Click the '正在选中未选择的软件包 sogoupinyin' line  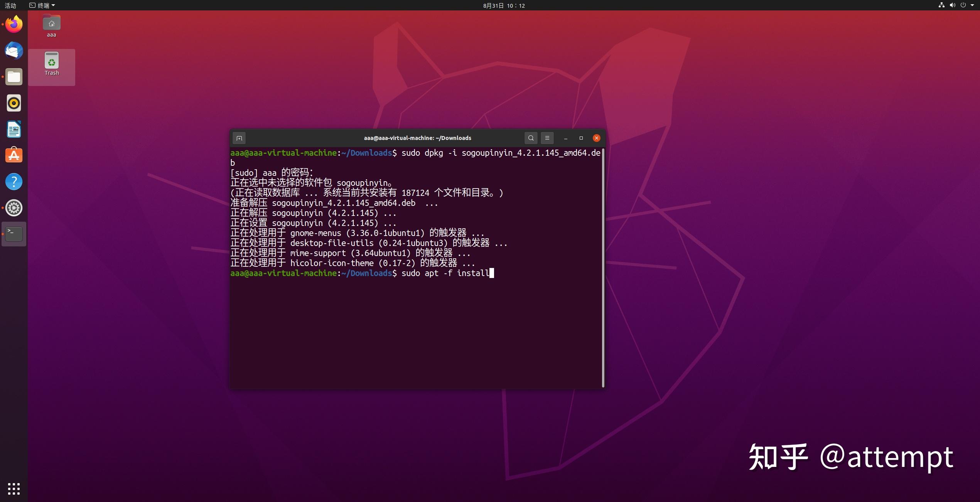click(x=312, y=183)
